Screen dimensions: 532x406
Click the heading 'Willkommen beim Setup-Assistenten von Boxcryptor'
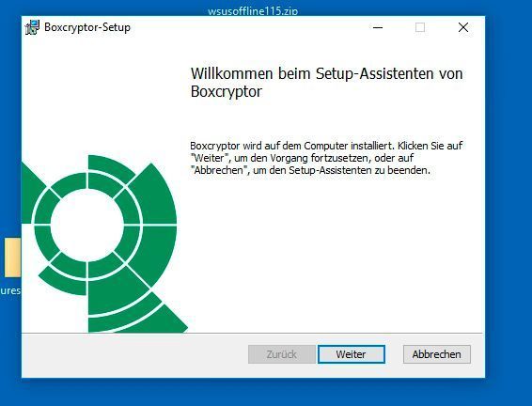click(326, 83)
